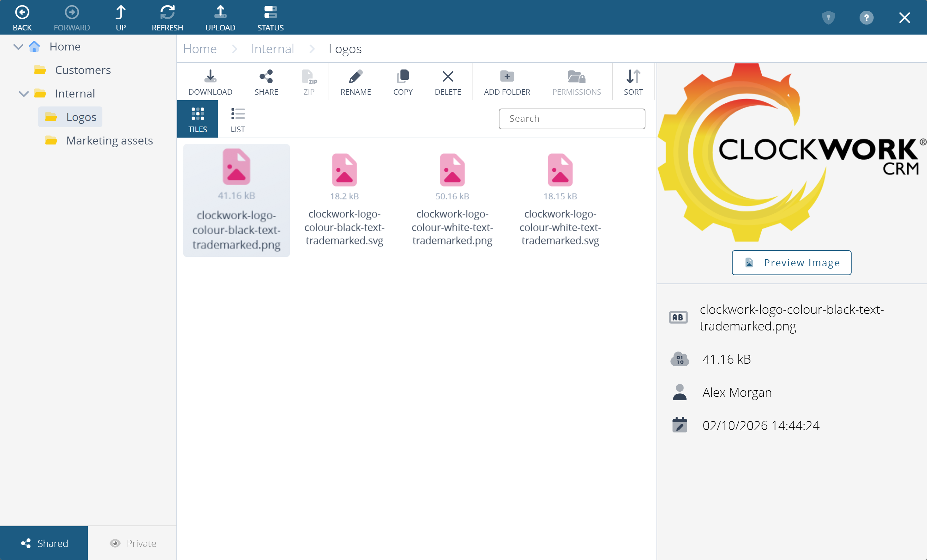The height and width of the screenshot is (560, 927).
Task: Open the UPLOAD tool
Action: 220,17
